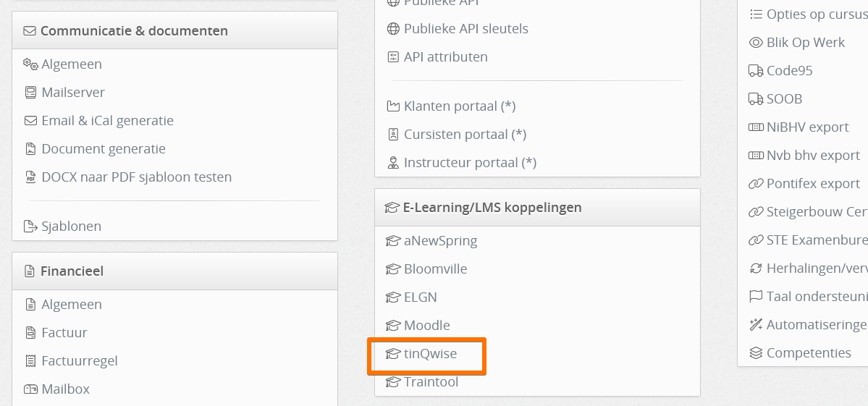The width and height of the screenshot is (868, 406).
Task: Click the envelope icon beside Communicatie & documenten
Action: 30,31
